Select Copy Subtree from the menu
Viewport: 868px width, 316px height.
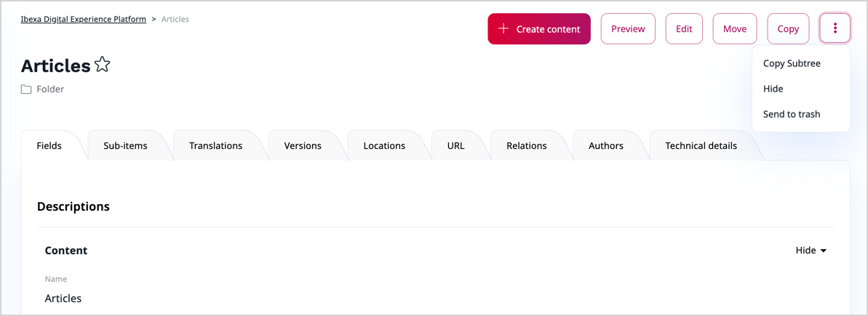[x=792, y=63]
